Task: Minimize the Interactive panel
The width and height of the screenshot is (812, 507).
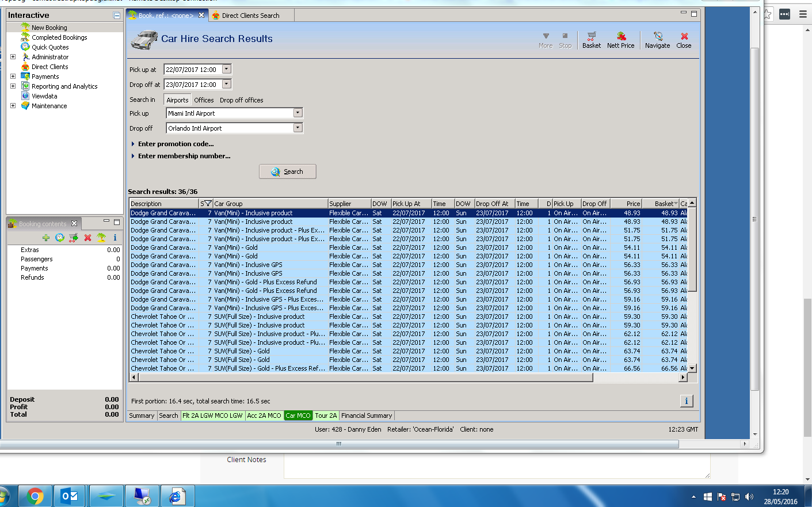Action: (117, 16)
